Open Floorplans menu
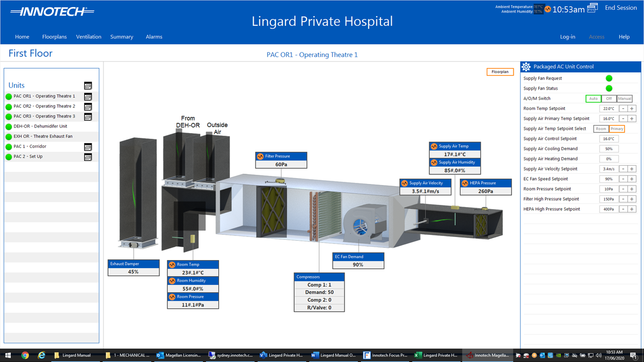Image resolution: width=644 pixels, height=362 pixels. tap(54, 37)
